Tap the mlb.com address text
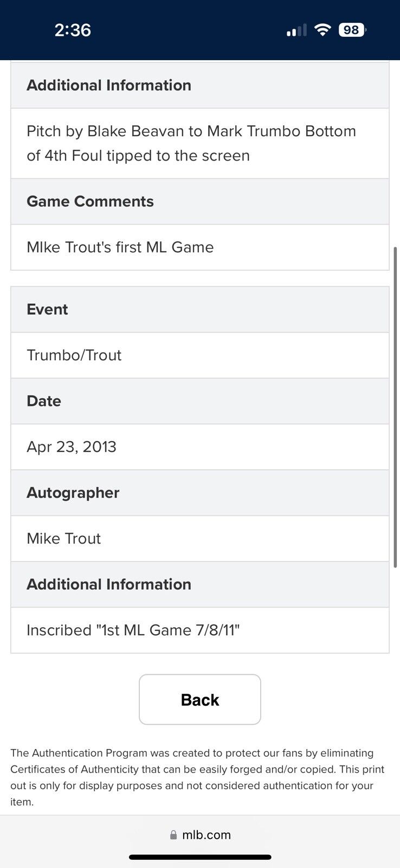 207,835
